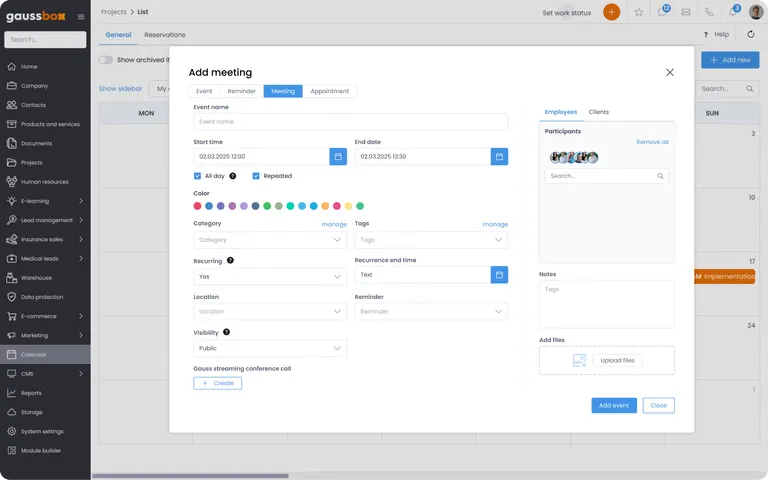
Task: Click manage link next to Tags
Action: point(495,224)
